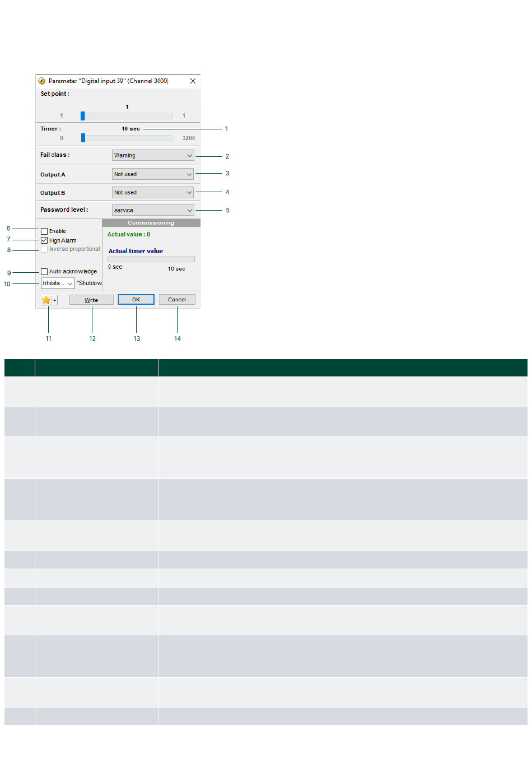Viewport: 532px width, 777px height.
Task: Close the Digital input 39 parameter dialog
Action: tap(193, 81)
